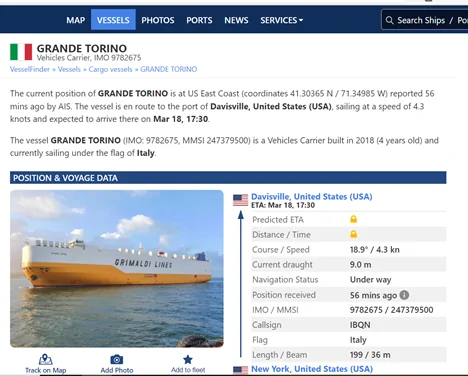Open the VesselFinder breadcrumb link
This screenshot has width=468, height=376.
[x=30, y=69]
